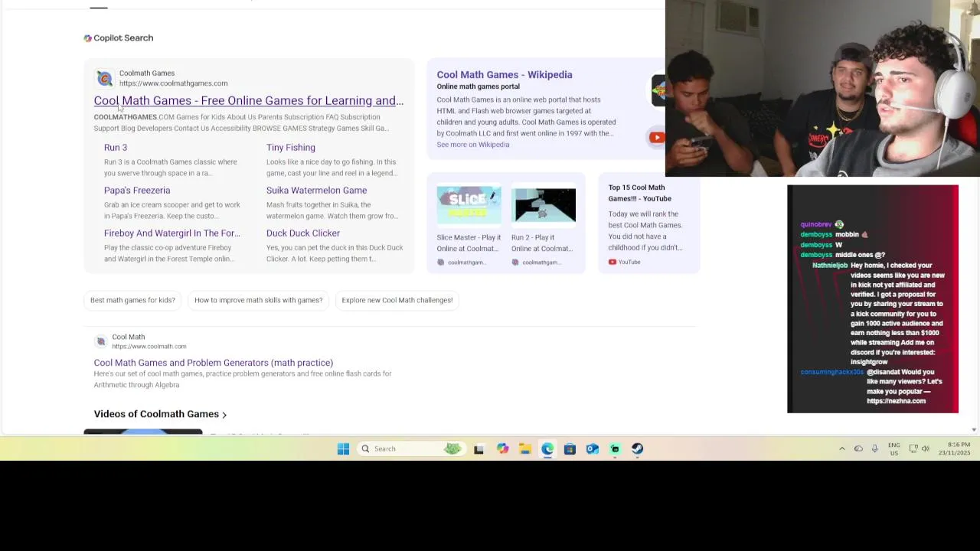Screen dimensions: 980x551
Task: Open the Duck Duck Clicker sublink
Action: click(x=303, y=233)
